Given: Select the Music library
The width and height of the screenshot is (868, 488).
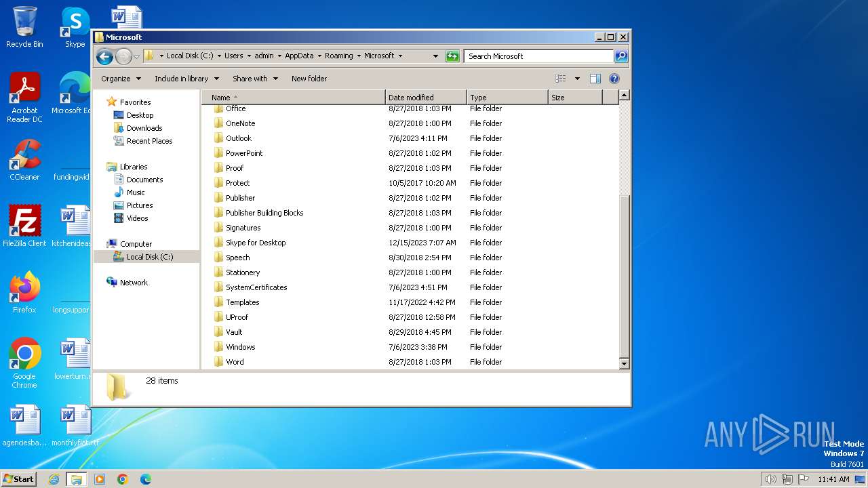Looking at the screenshot, I should pyautogui.click(x=136, y=192).
